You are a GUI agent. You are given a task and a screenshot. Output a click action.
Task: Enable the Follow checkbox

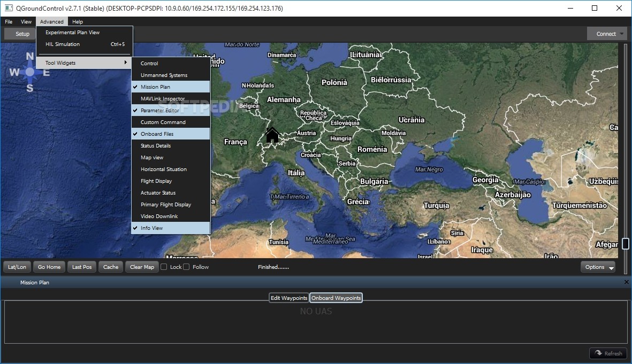point(186,267)
